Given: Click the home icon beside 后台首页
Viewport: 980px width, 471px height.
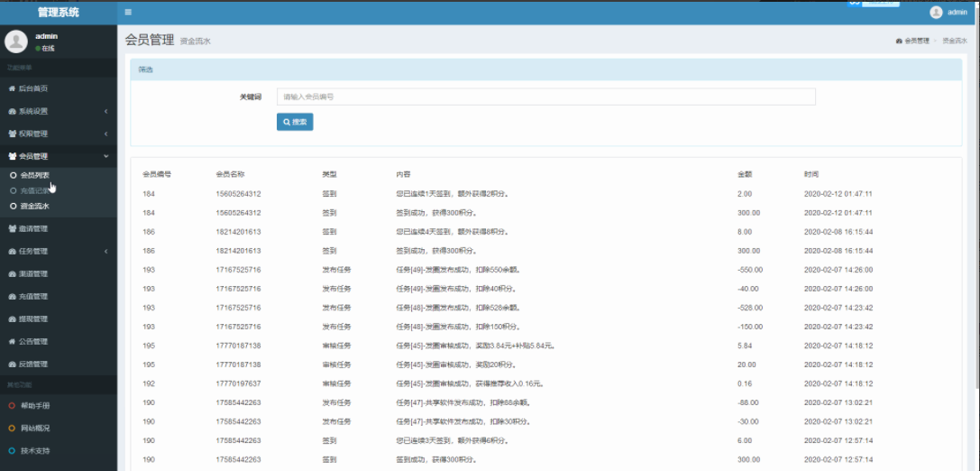Looking at the screenshot, I should tap(12, 88).
